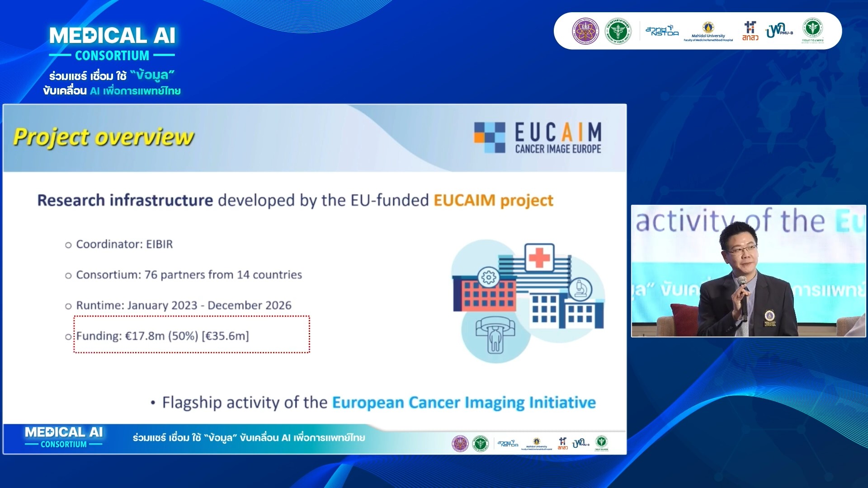This screenshot has height=488, width=868.
Task: Click the NSTDA logo in the slide footer
Action: tap(508, 444)
